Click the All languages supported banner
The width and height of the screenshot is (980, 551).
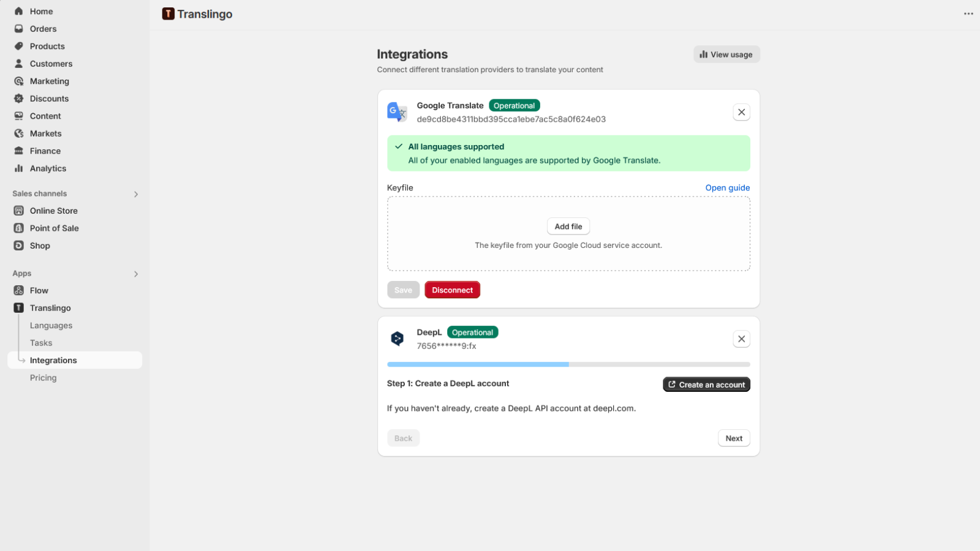(x=568, y=153)
